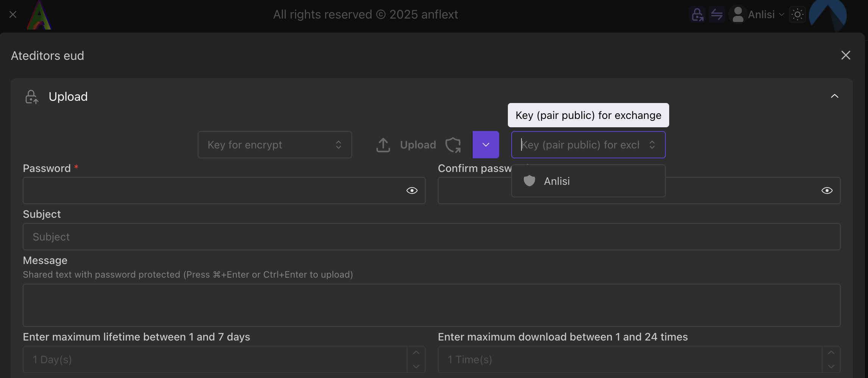868x378 pixels.
Task: Increase maximum lifetime days with up arrow
Action: pyautogui.click(x=416, y=353)
